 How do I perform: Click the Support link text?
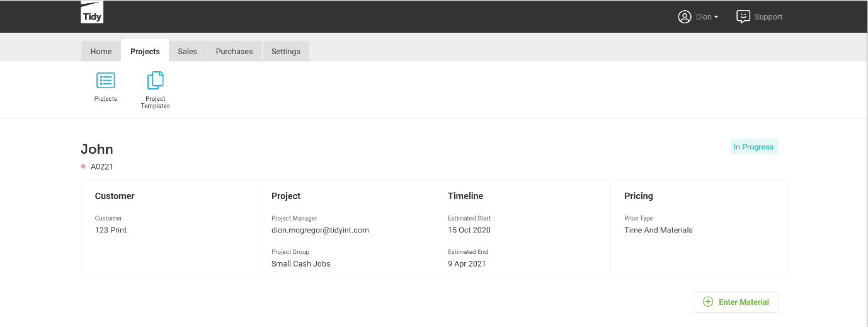pos(768,17)
